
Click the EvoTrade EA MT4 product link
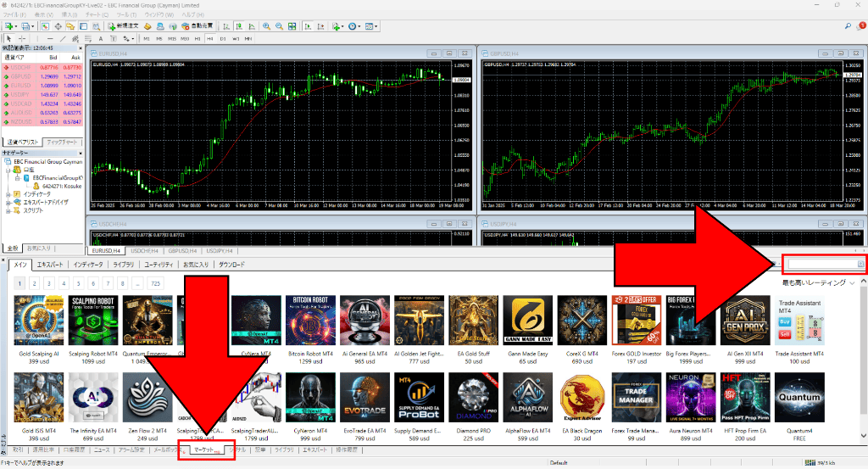coord(364,431)
